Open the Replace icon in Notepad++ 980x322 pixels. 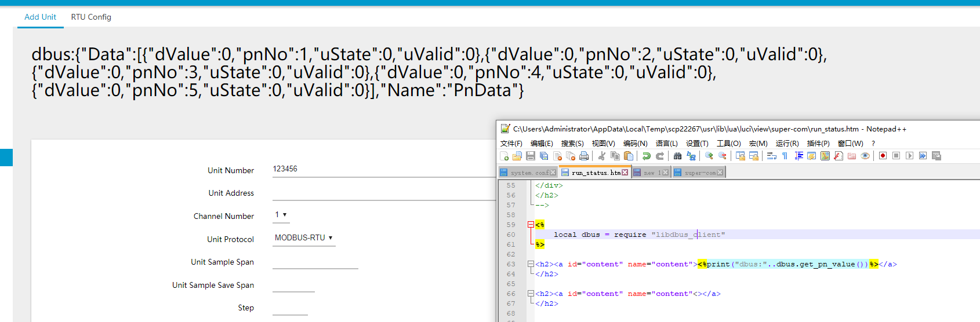click(x=691, y=156)
